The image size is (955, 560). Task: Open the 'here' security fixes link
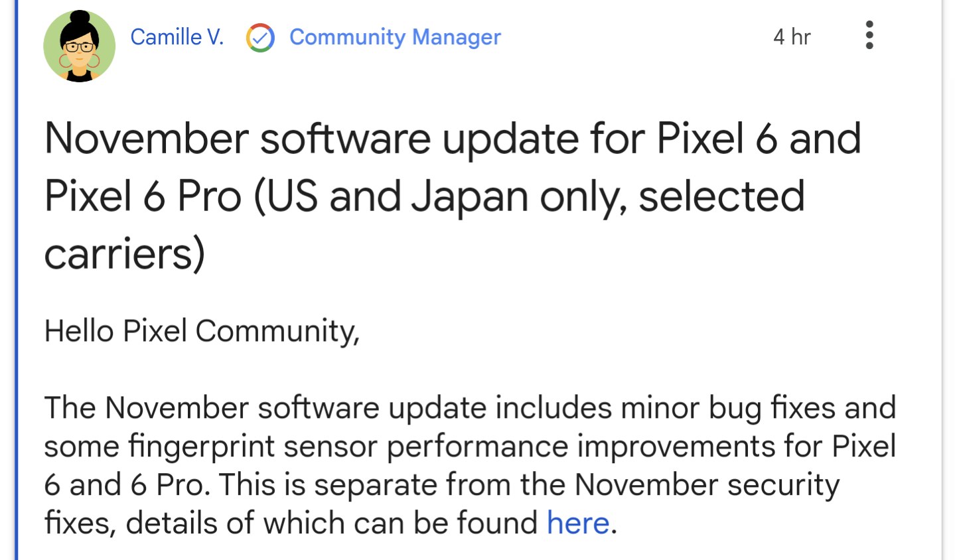click(578, 523)
